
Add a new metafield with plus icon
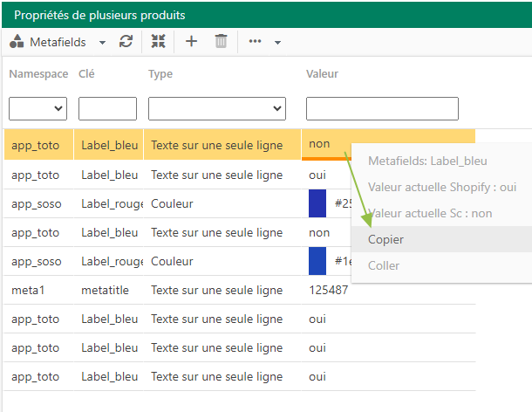click(x=191, y=41)
